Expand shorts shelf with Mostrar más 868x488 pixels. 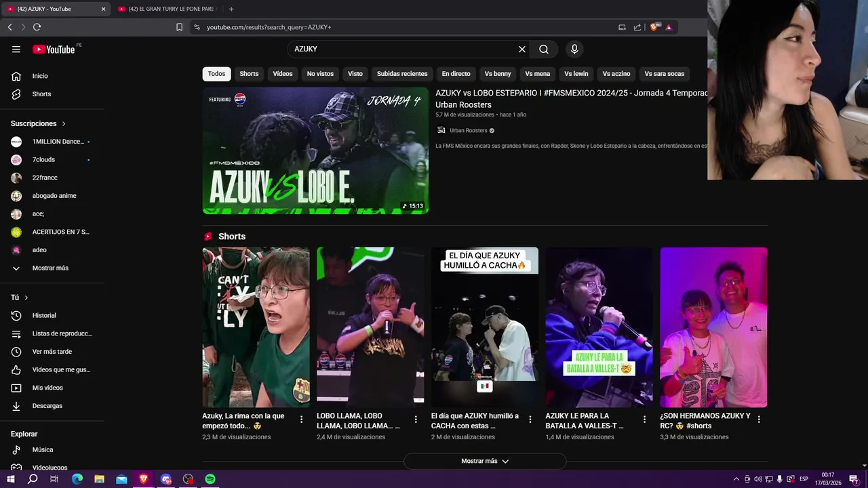pyautogui.click(x=485, y=461)
